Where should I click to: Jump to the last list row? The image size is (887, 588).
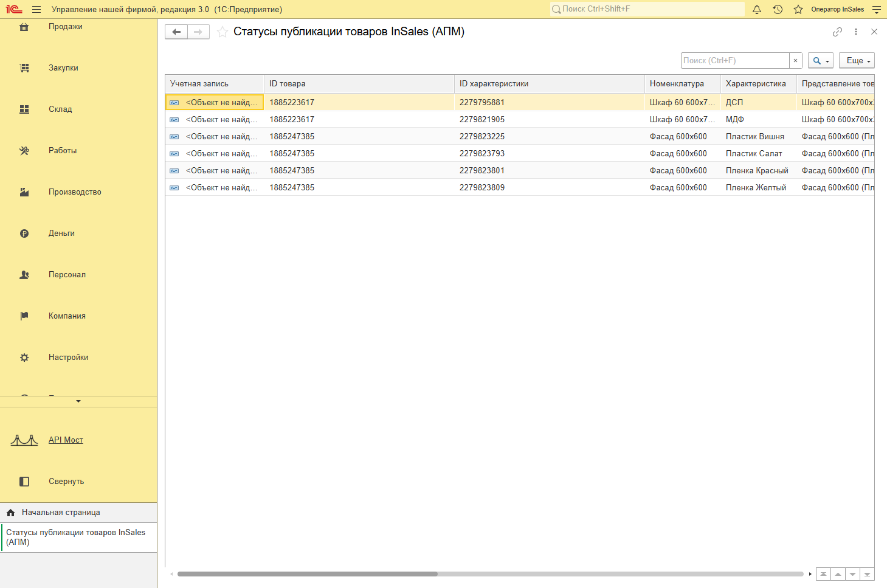pos(867,574)
